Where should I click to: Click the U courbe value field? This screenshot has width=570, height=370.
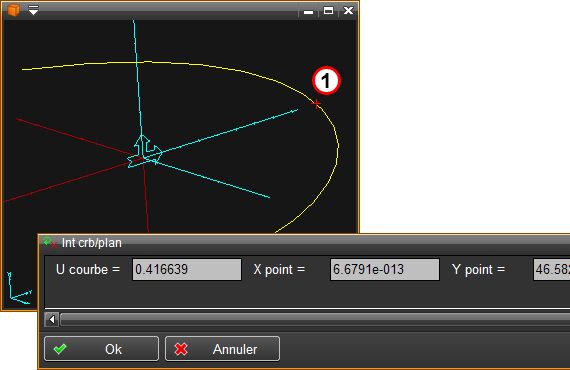pyautogui.click(x=187, y=269)
